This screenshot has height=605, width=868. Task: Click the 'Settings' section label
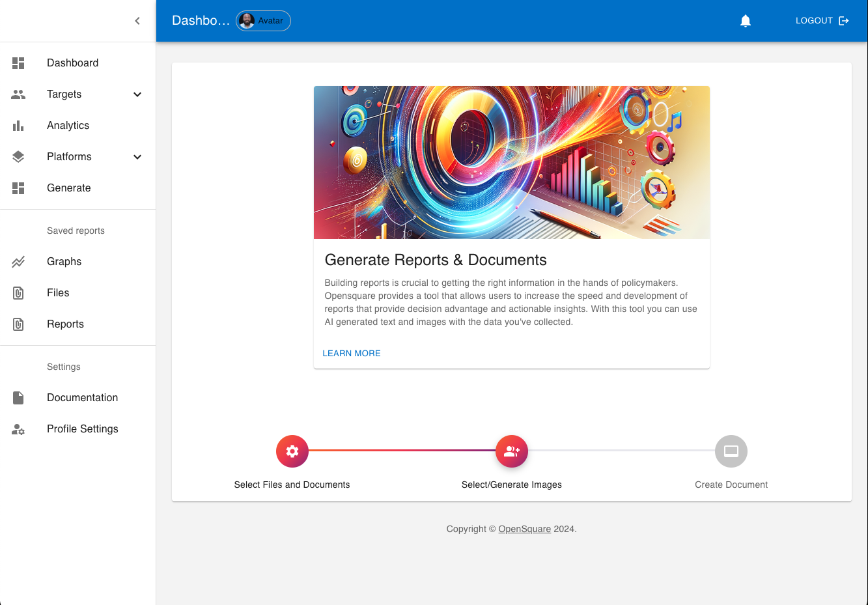64,367
